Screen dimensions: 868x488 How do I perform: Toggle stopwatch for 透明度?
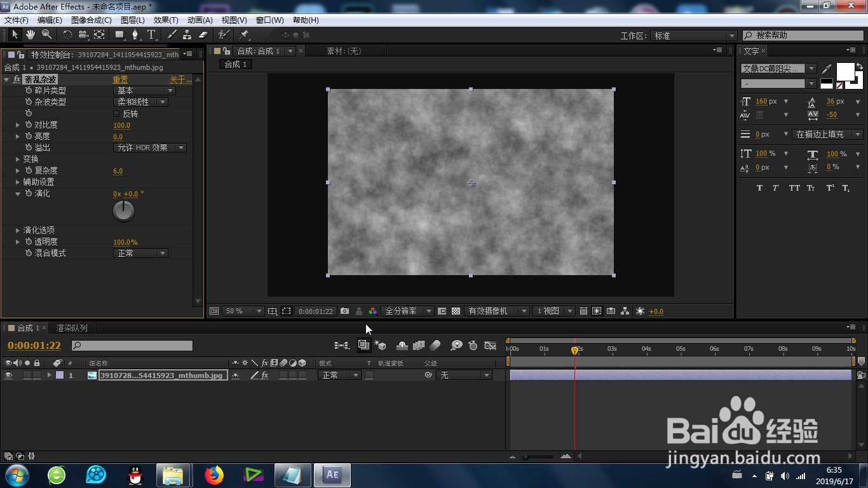(29, 242)
